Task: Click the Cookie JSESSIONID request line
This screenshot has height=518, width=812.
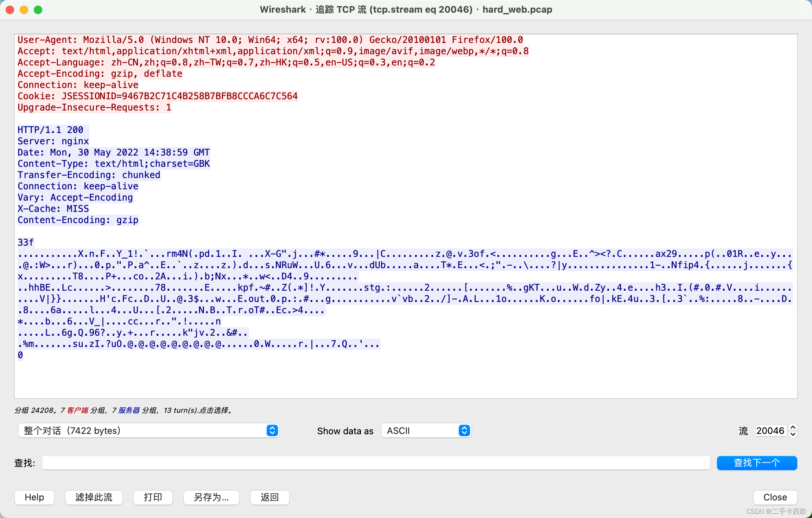Action: coord(158,96)
